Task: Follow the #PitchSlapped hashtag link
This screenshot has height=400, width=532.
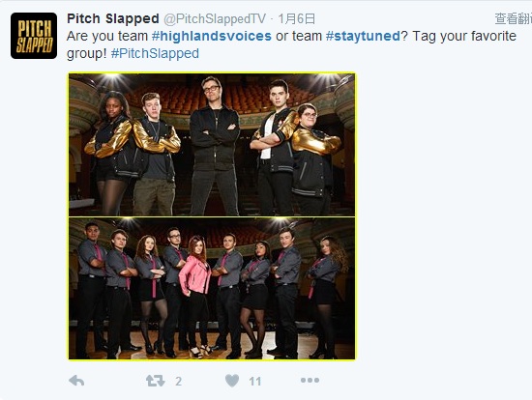Action: (x=155, y=53)
